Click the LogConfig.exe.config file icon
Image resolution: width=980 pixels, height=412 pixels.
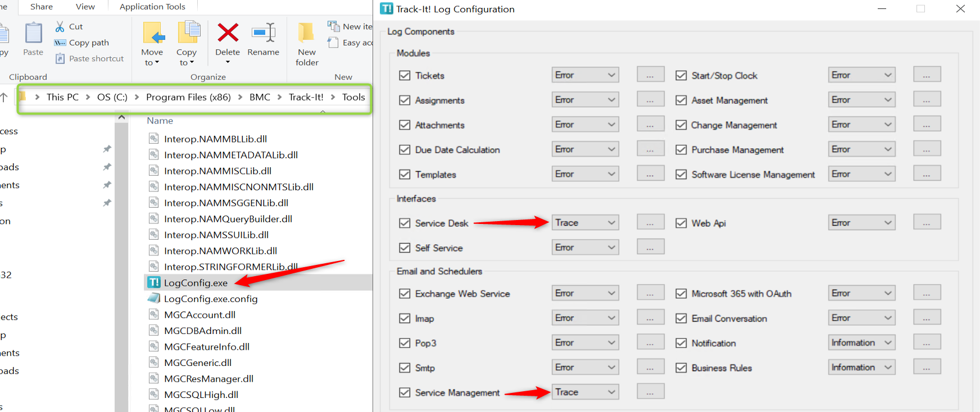(x=154, y=298)
